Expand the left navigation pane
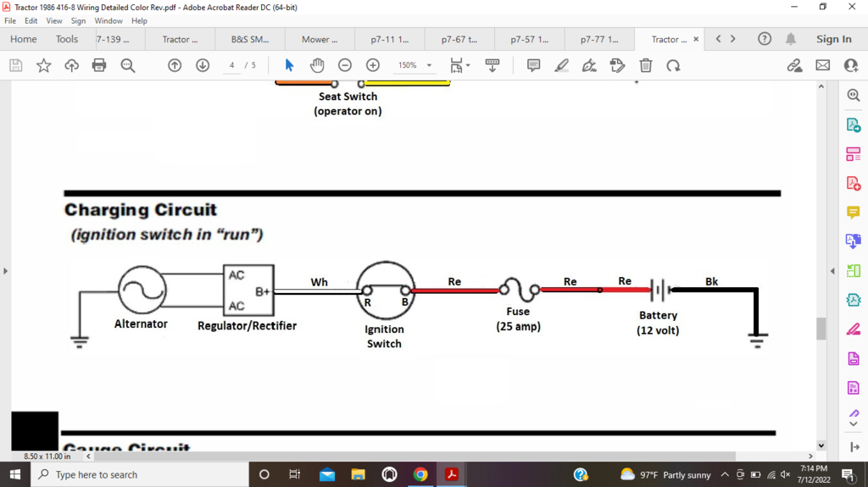868x487 pixels. coord(5,271)
